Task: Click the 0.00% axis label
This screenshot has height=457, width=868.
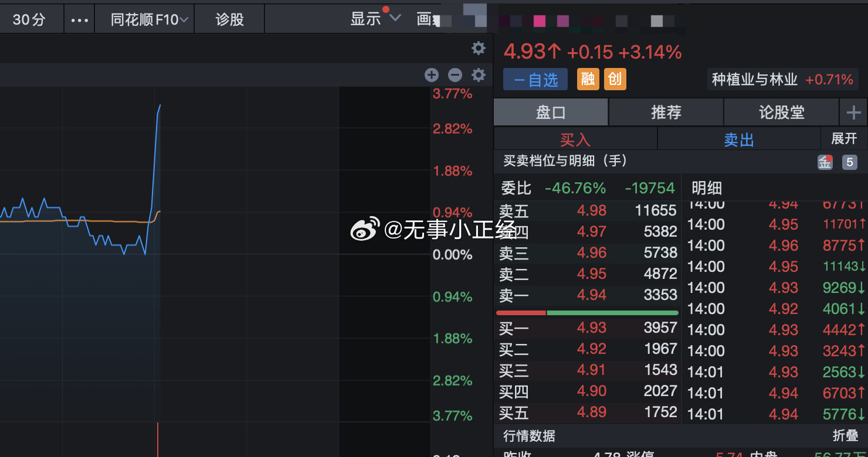Action: pyautogui.click(x=452, y=255)
